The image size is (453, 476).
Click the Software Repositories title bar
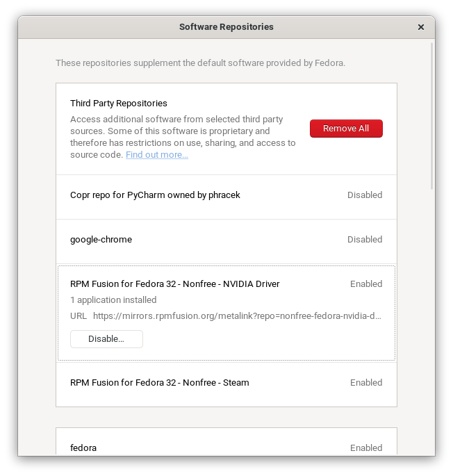(x=226, y=27)
